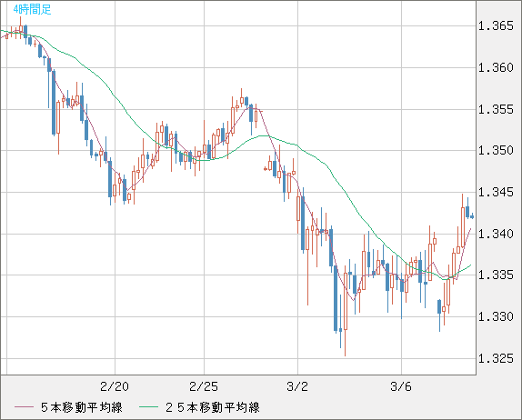
Task: Click the 3/6 date axis label
Action: click(401, 386)
